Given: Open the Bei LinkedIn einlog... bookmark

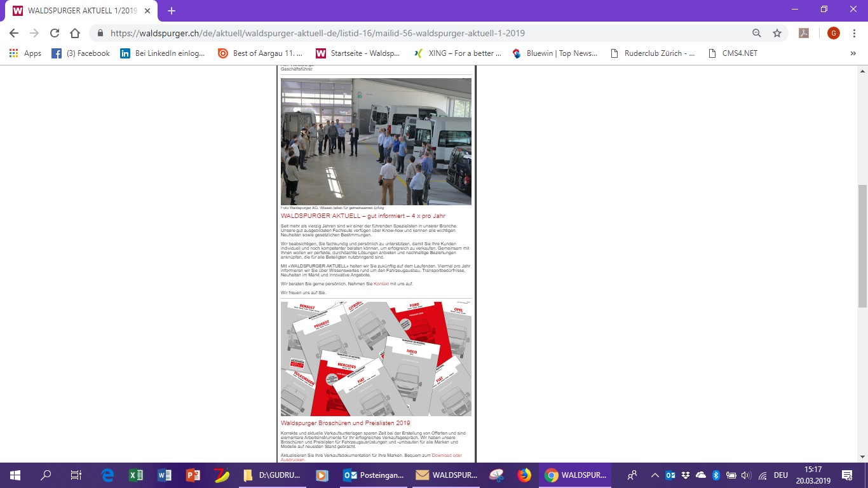Looking at the screenshot, I should pos(163,53).
